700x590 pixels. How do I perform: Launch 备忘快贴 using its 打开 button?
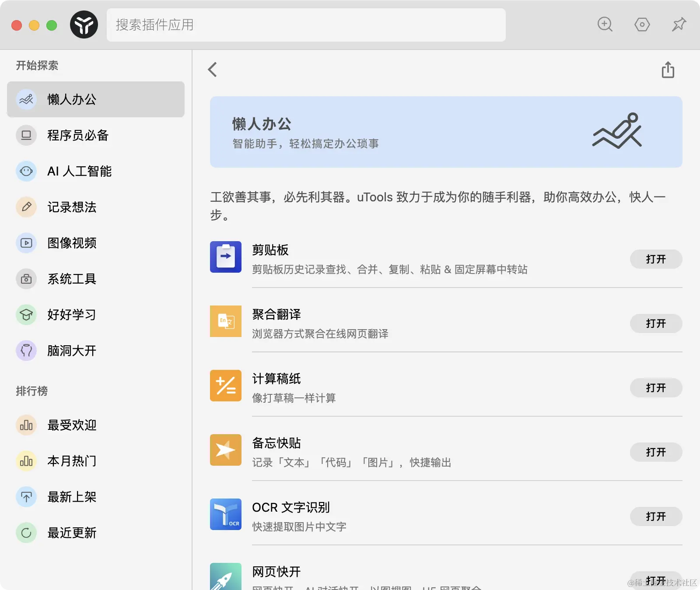[x=656, y=452]
